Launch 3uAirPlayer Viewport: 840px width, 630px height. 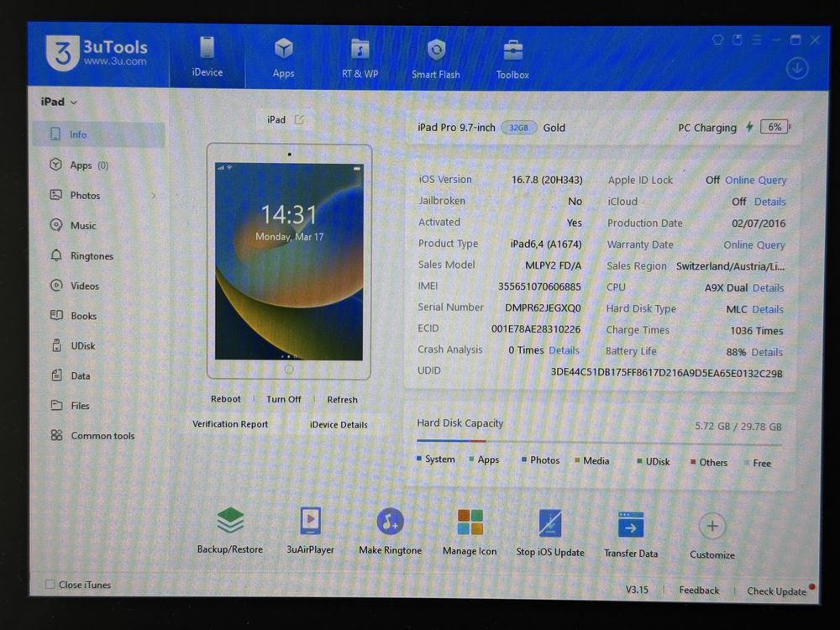[310, 530]
